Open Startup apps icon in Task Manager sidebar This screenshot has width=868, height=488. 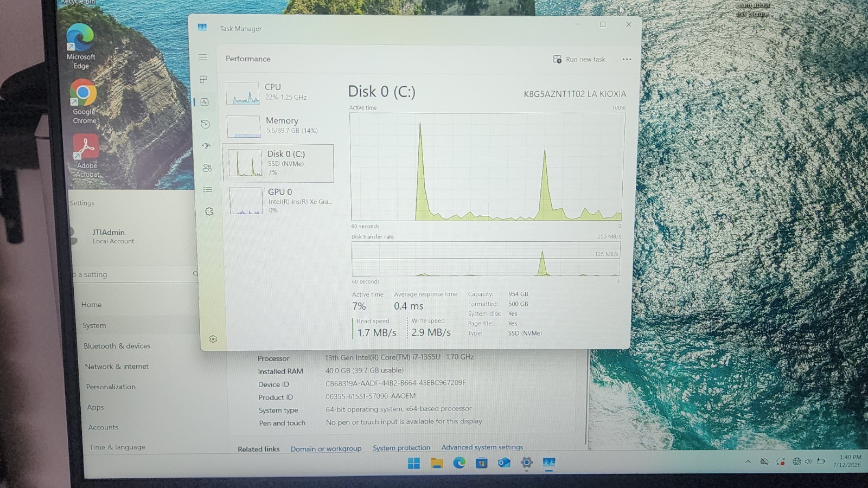tap(206, 146)
